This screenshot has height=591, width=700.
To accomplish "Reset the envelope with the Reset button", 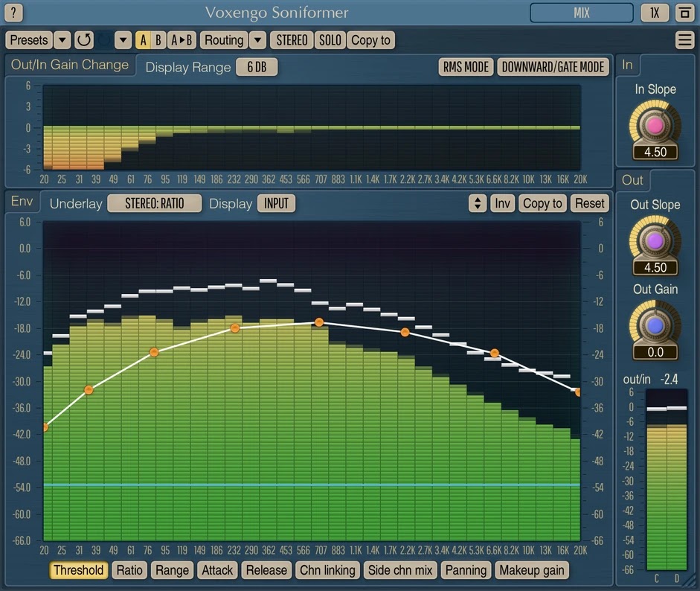I will click(x=589, y=204).
